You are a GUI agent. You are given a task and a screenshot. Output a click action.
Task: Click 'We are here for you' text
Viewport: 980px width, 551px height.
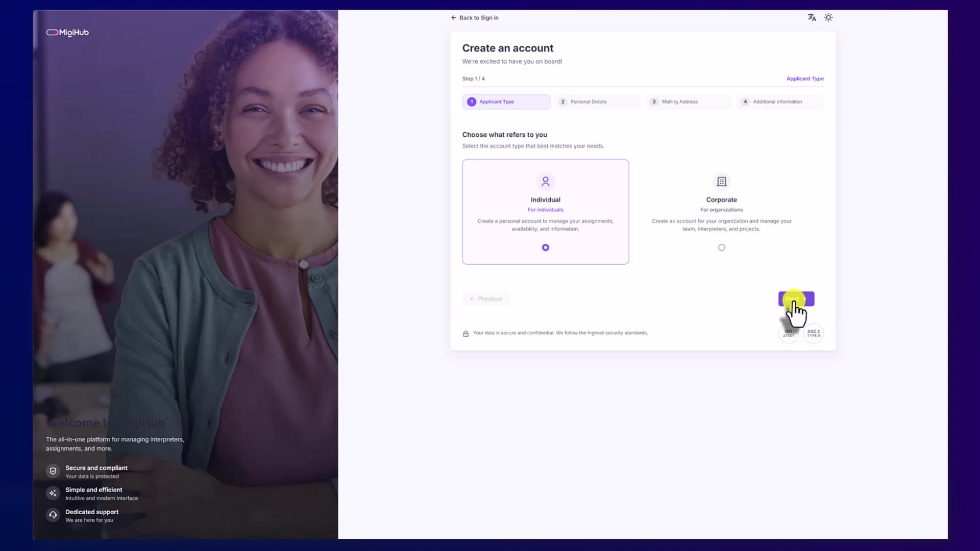89,520
